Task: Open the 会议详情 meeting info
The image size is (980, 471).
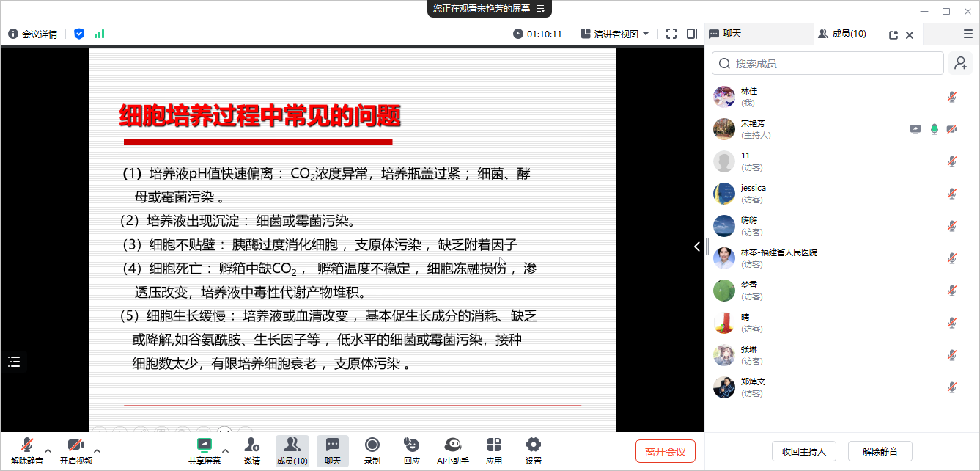Action: [33, 34]
